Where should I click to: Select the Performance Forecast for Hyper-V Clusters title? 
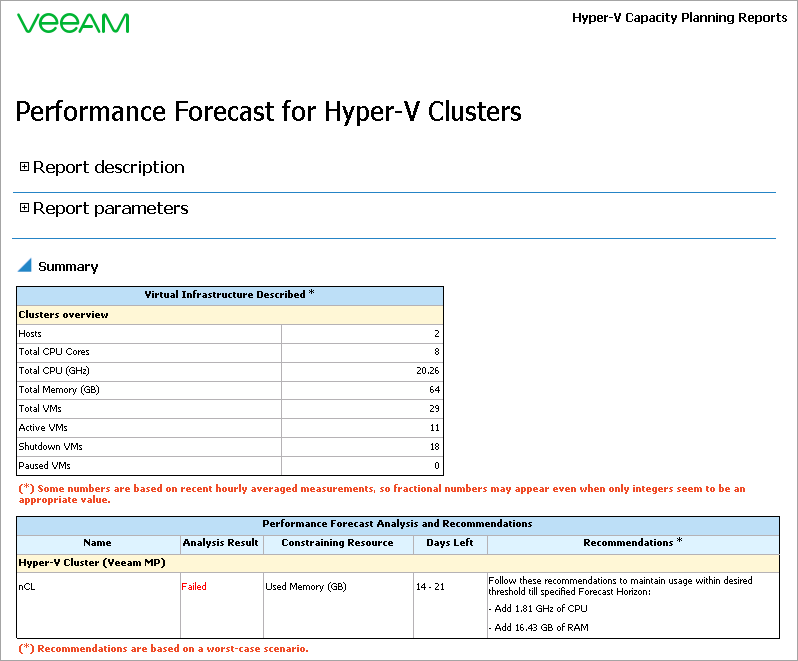pos(268,111)
